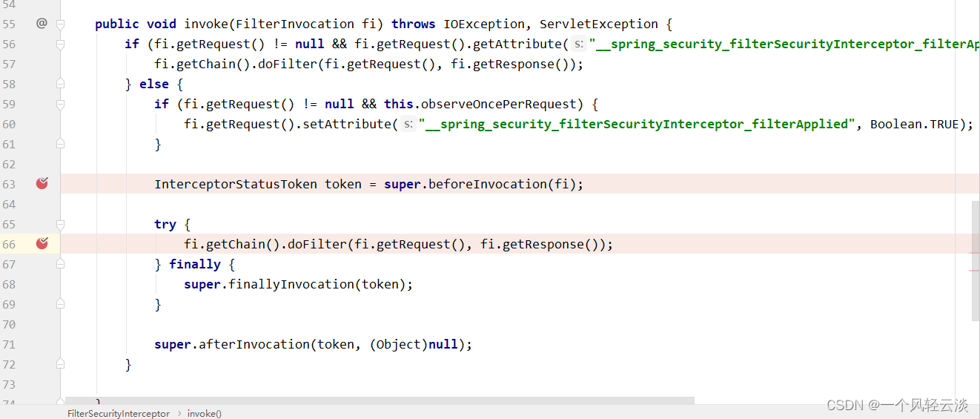Click 'beforeInvocation' call on line 63
980x419 pixels.
pos(488,185)
